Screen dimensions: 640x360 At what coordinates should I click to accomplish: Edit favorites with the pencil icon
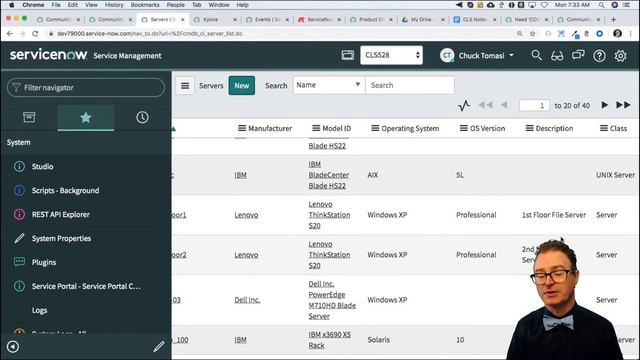click(159, 347)
